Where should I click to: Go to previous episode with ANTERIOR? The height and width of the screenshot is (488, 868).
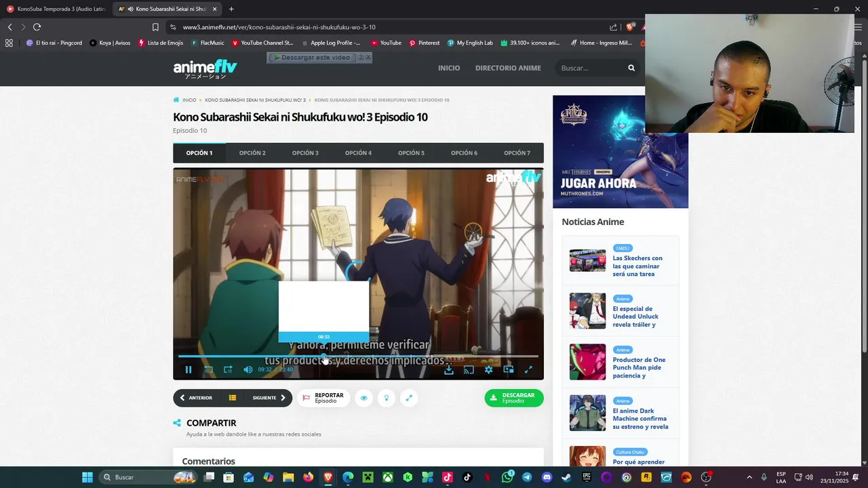[196, 398]
